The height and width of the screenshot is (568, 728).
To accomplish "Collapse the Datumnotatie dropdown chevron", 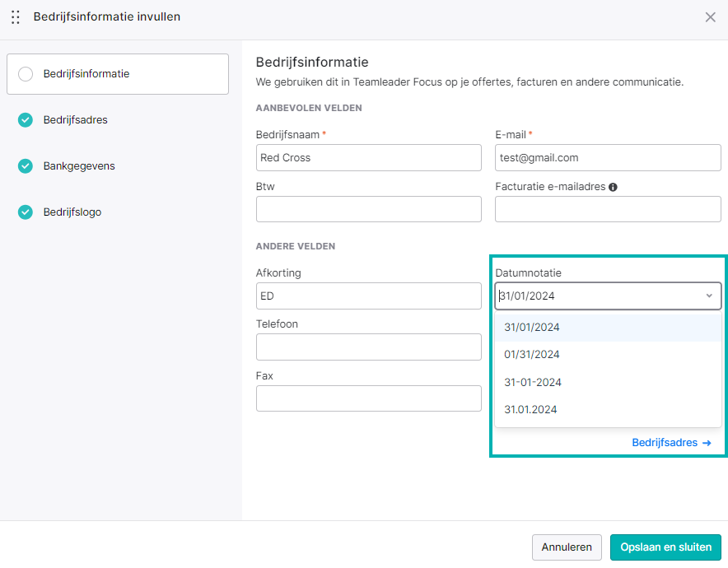I will click(709, 296).
